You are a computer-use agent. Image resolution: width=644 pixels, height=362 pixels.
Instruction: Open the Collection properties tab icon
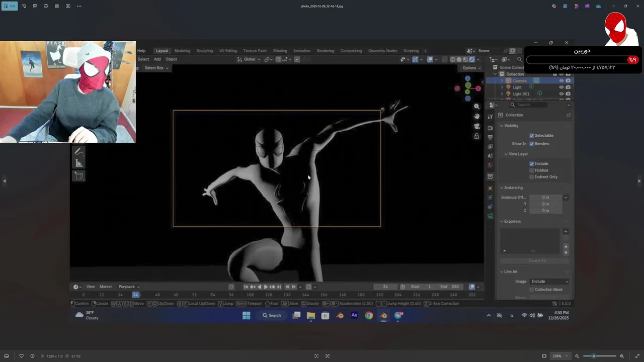click(x=490, y=176)
